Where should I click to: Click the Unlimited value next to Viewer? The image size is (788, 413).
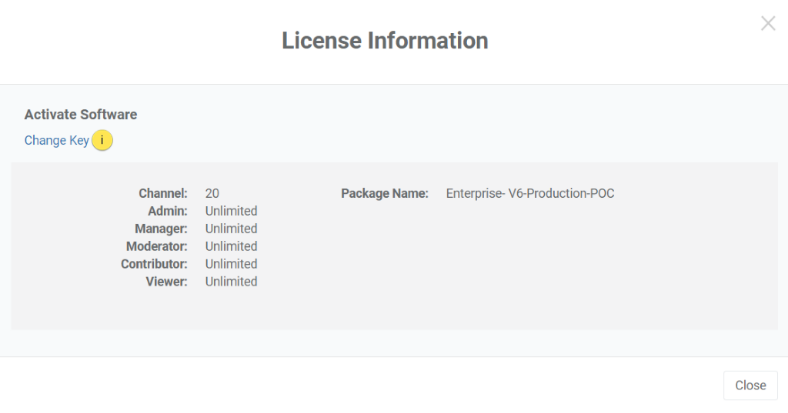[231, 282]
